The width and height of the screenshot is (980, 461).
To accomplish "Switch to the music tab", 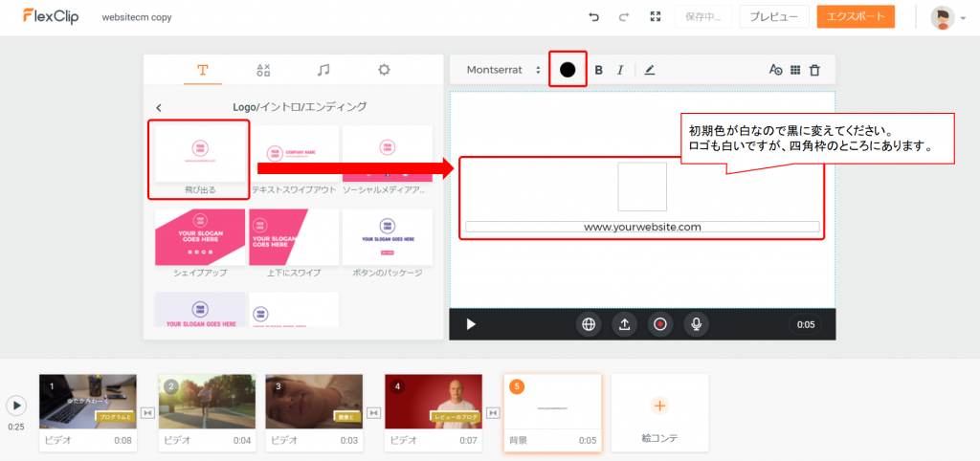I will click(x=323, y=70).
